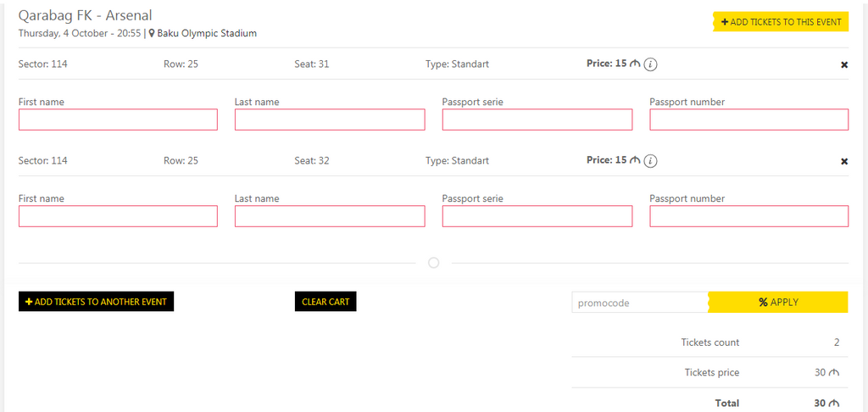868x412 pixels.
Task: Focus First name field for Seat 32
Action: click(x=118, y=216)
